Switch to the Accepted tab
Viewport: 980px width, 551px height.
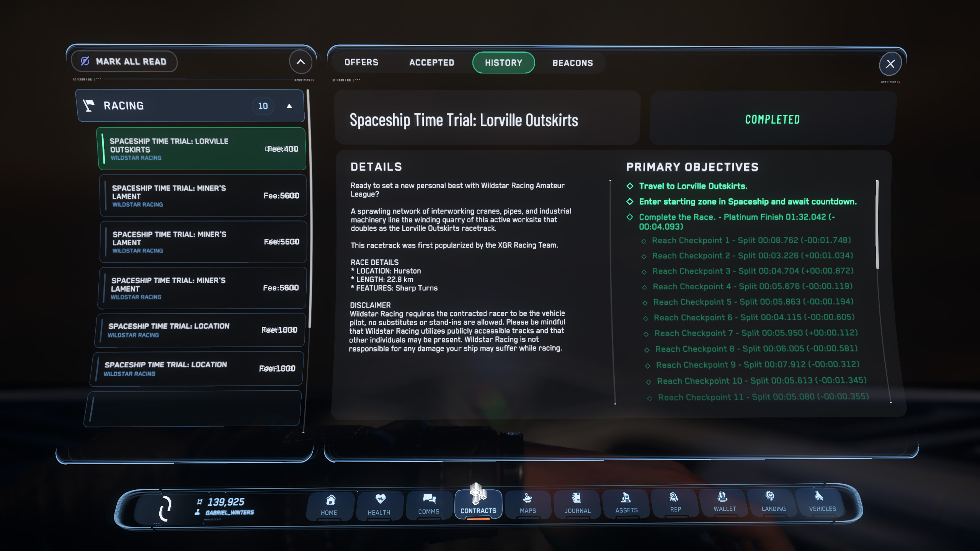[431, 63]
